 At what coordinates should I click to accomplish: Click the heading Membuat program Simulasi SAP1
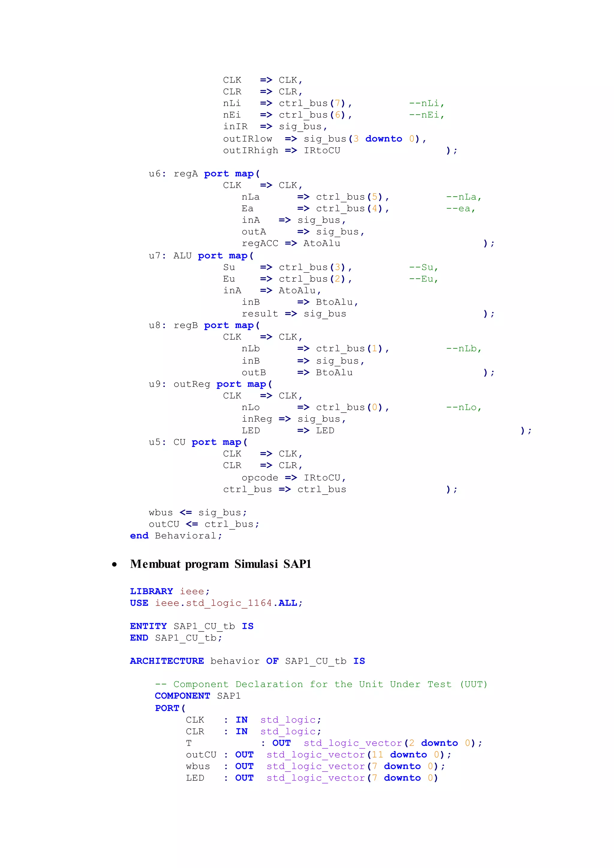tap(220, 564)
